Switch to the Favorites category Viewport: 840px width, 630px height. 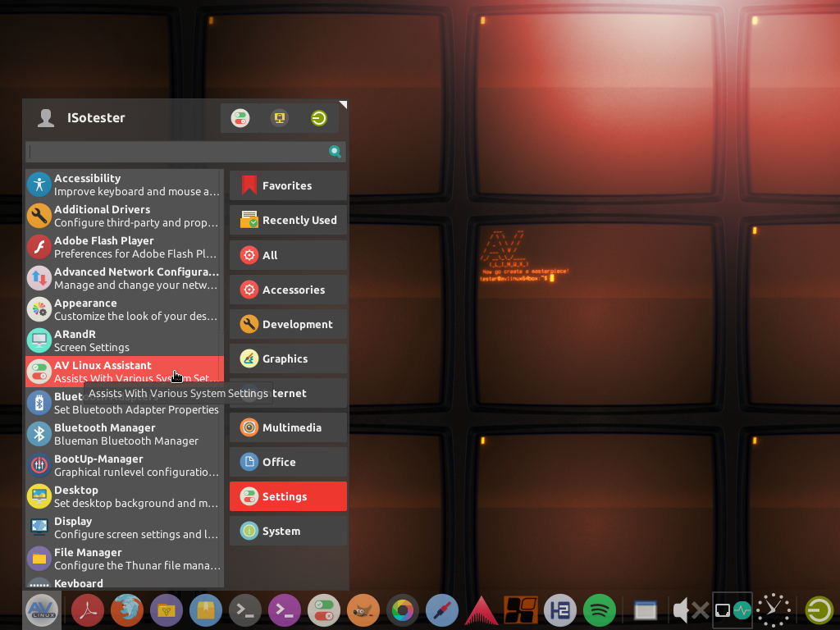(288, 186)
